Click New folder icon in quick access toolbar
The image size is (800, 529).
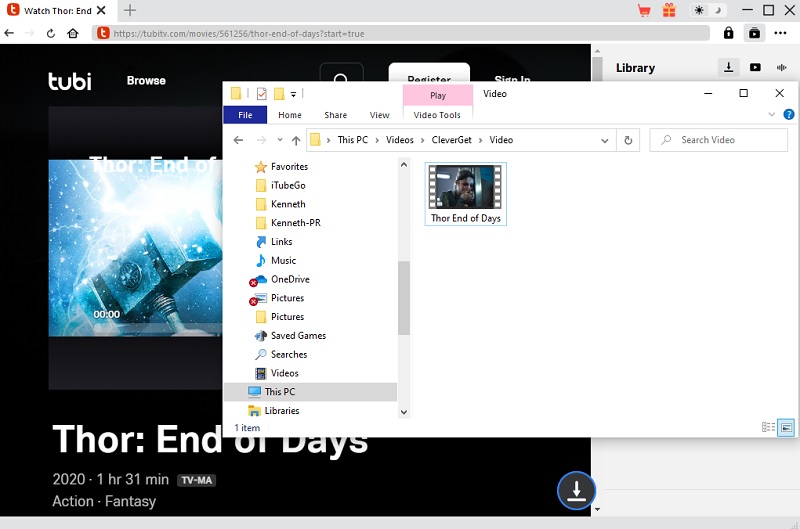[279, 93]
